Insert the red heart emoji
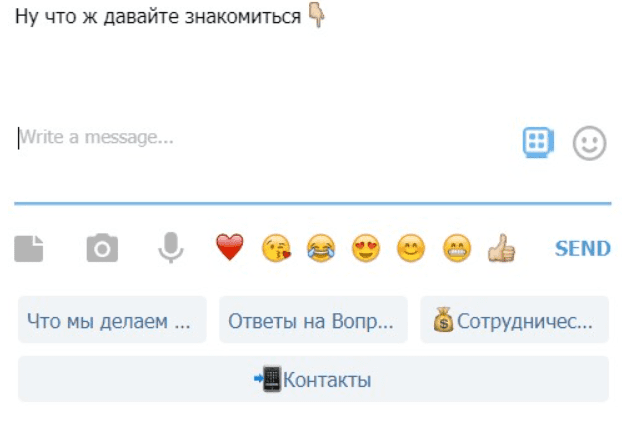 pos(230,247)
